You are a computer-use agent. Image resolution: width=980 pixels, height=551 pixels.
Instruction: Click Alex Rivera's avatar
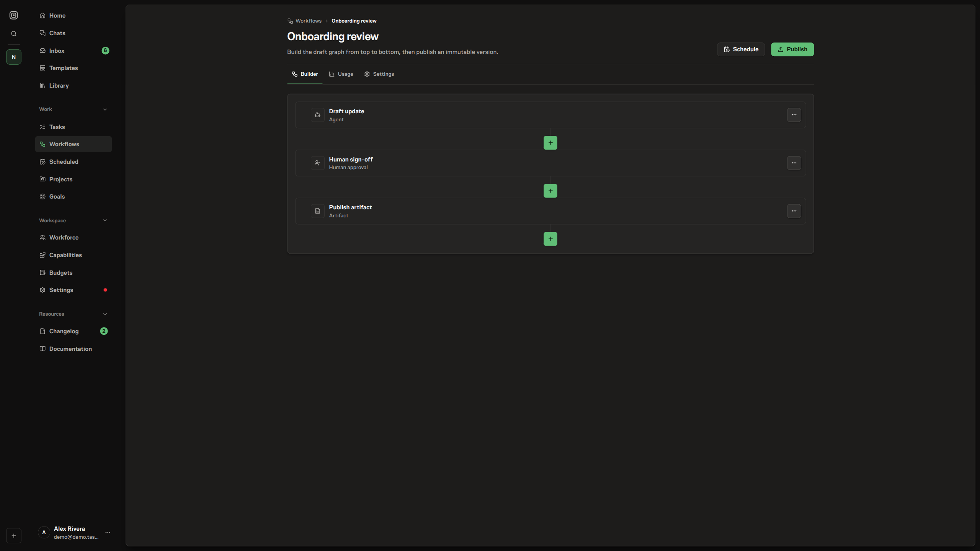pos(44,533)
